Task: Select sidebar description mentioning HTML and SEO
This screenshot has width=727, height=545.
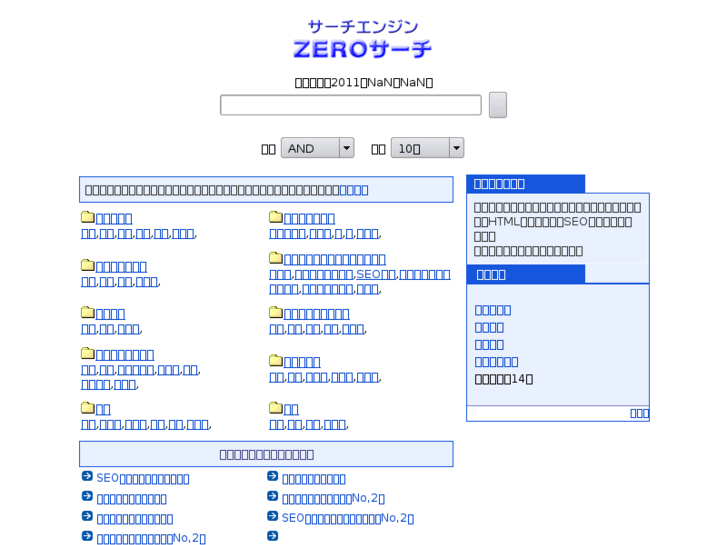Action: coord(557,229)
